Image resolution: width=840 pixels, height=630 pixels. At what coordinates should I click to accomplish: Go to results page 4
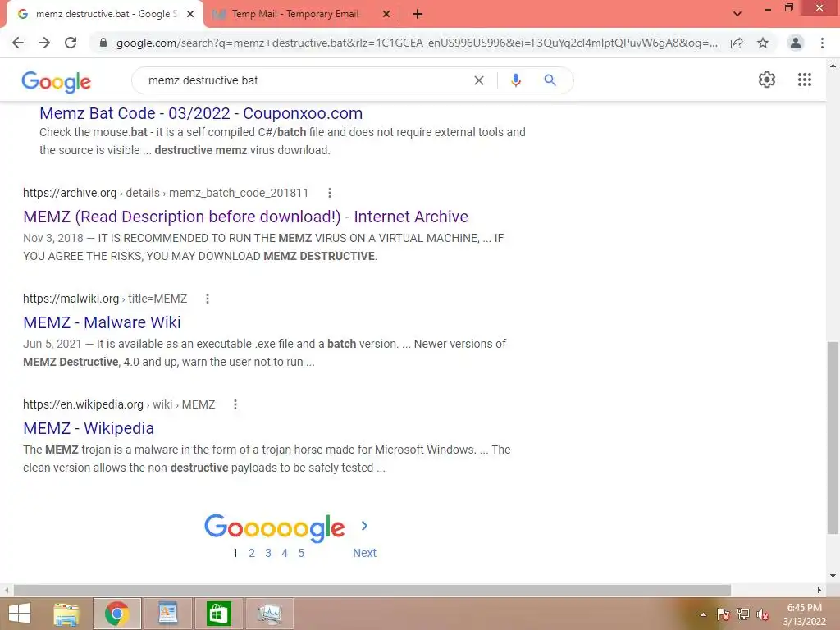tap(285, 553)
